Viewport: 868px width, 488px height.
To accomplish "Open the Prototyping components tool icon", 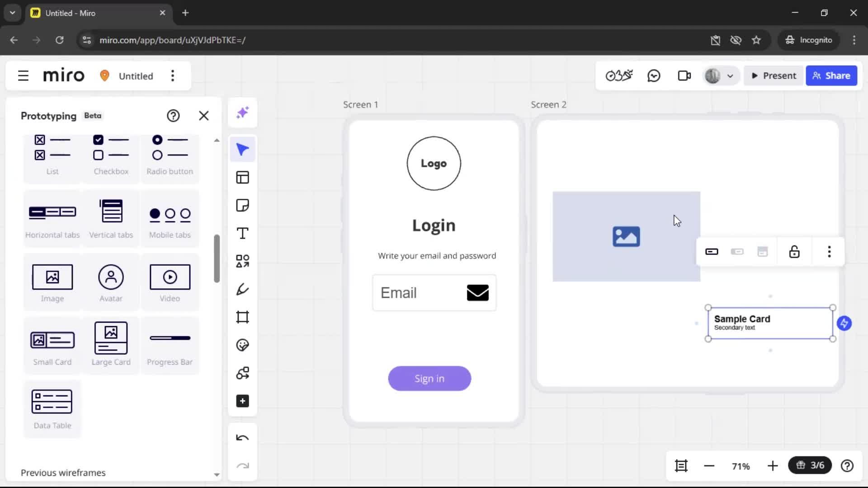I will (x=243, y=373).
